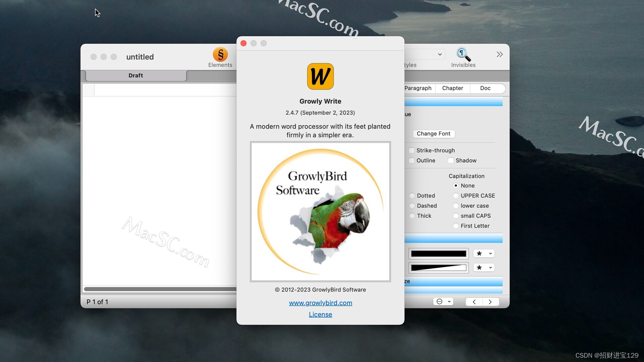Open the Elements section-sign toolbar icon

(x=220, y=55)
